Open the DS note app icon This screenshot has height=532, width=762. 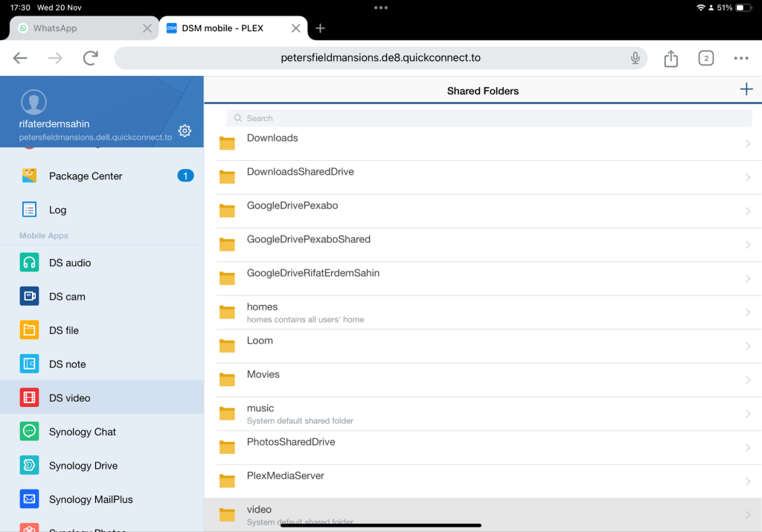(x=29, y=364)
